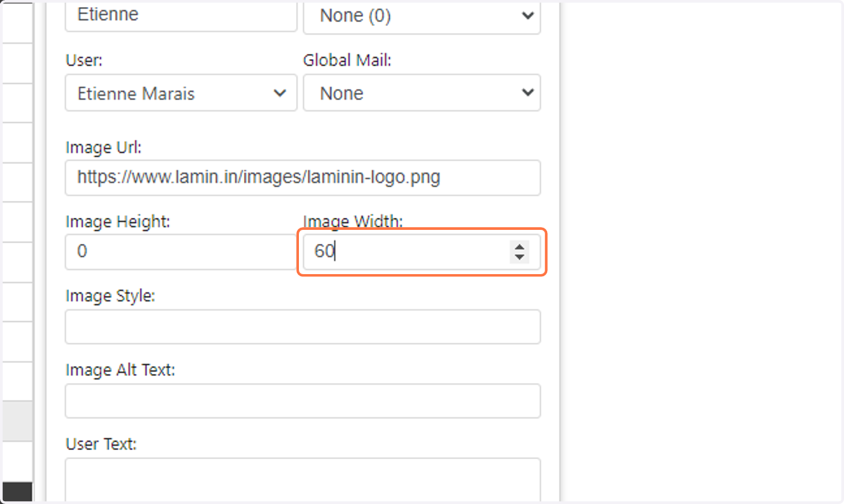Click the Image Height field

[x=181, y=252]
